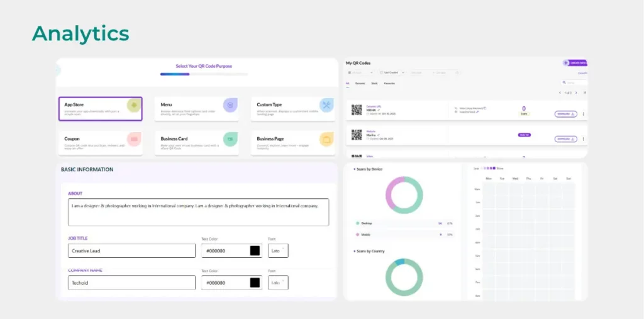The image size is (644, 319).
Task: Switch to the All tab
Action: (347, 84)
